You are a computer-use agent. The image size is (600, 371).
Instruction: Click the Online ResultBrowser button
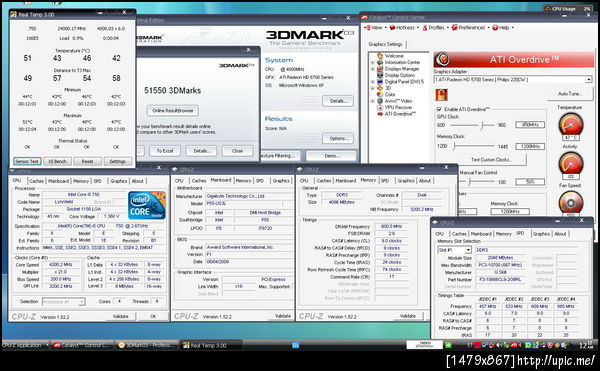pyautogui.click(x=173, y=111)
